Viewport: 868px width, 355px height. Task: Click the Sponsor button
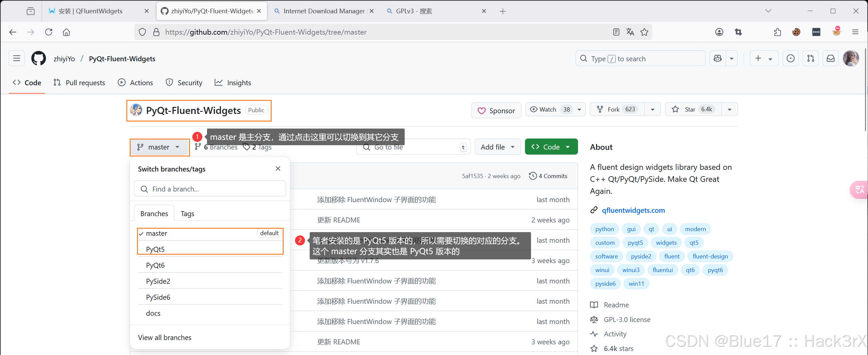click(496, 110)
